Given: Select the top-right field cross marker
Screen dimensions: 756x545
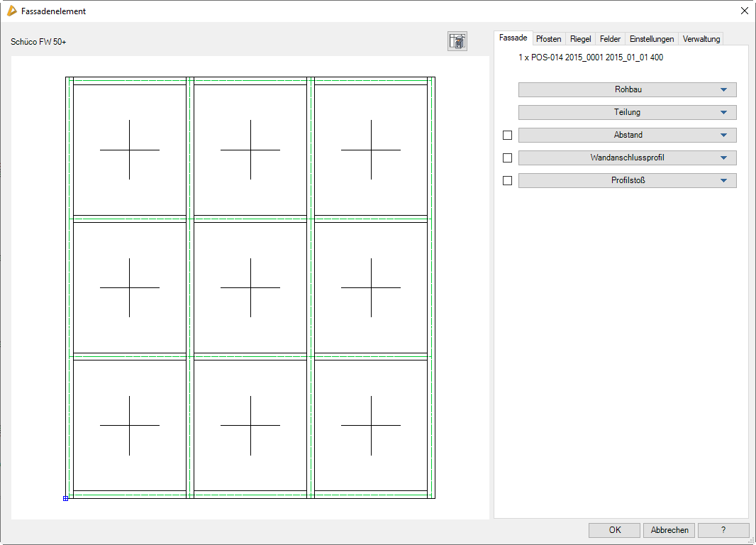Looking at the screenshot, I should (x=371, y=150).
